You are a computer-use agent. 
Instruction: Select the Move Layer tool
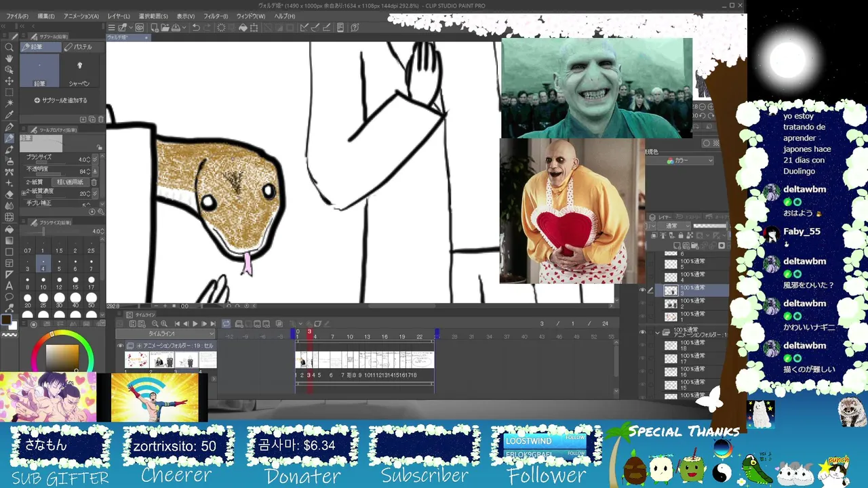[x=9, y=81]
